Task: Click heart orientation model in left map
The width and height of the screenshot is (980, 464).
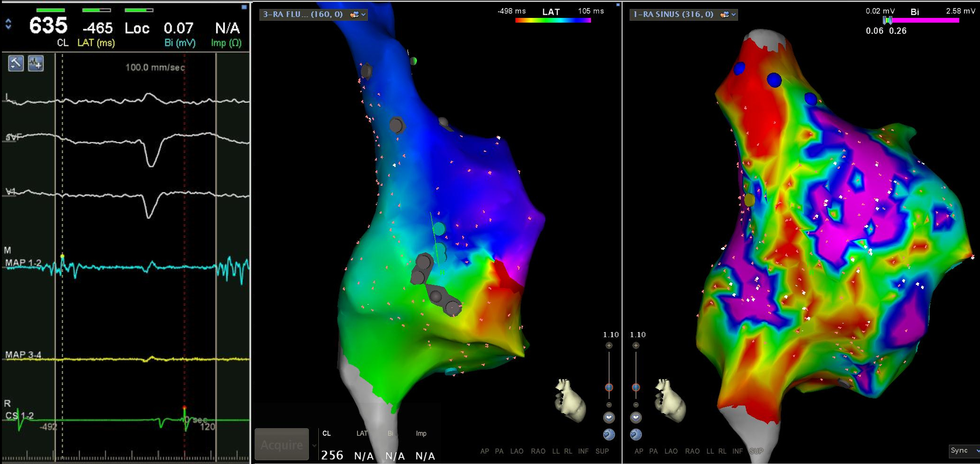Action: [x=570, y=400]
